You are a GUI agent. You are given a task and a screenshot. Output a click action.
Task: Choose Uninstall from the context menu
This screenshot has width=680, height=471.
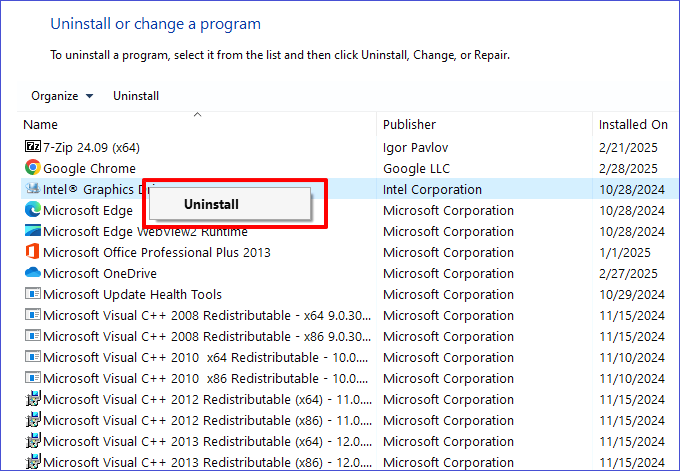pos(230,204)
